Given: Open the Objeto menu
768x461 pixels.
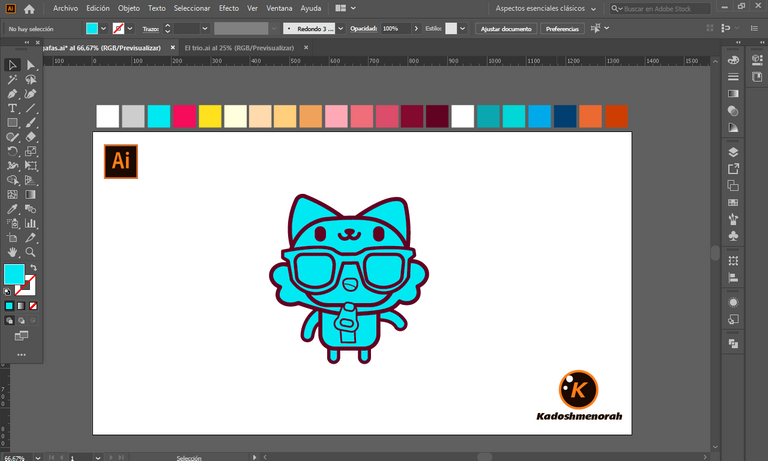Looking at the screenshot, I should [129, 8].
